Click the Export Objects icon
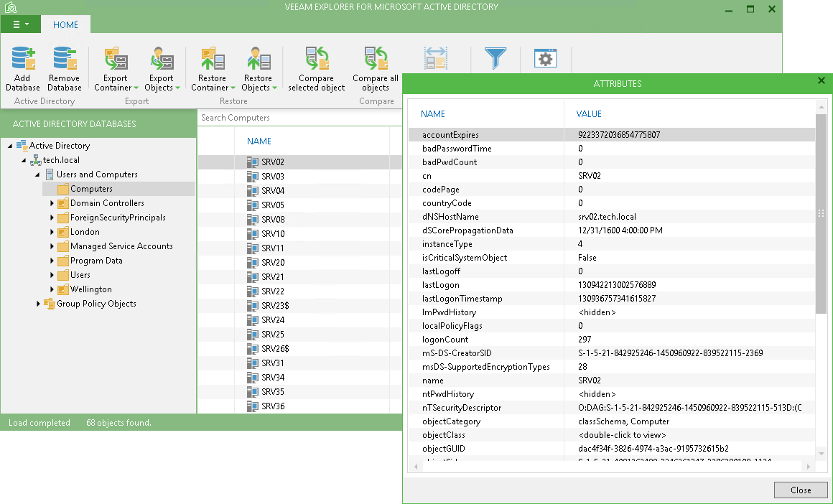Image resolution: width=833 pixels, height=504 pixels. pos(162,58)
